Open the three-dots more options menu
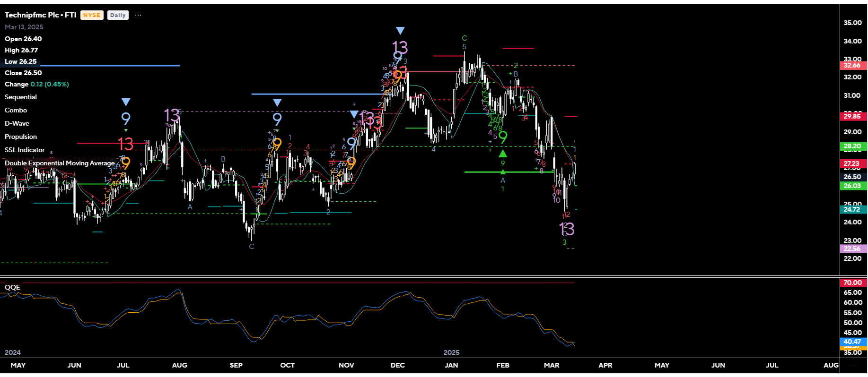This screenshot has height=377, width=868. tap(138, 15)
